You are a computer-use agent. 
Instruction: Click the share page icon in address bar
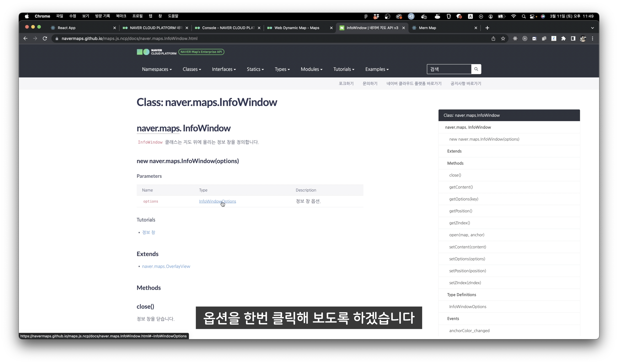[x=493, y=39]
